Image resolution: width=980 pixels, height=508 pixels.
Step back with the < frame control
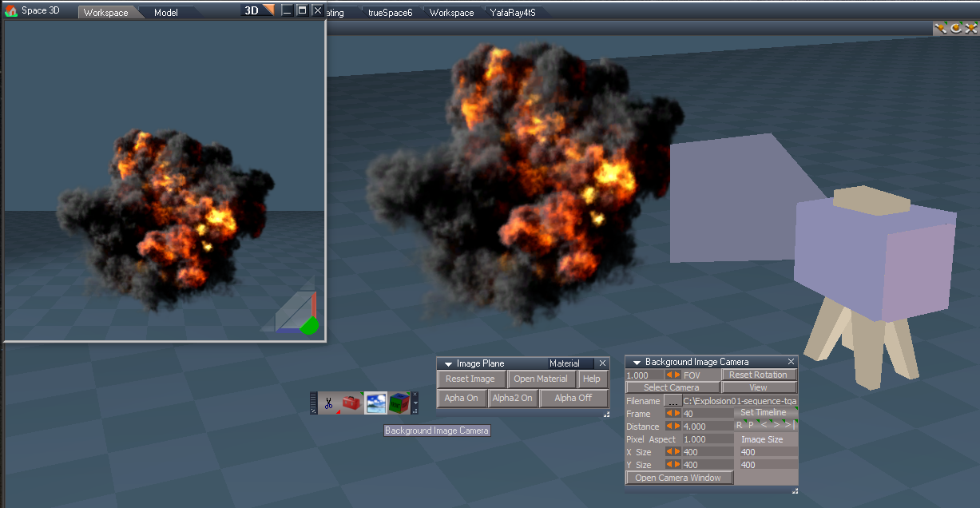(764, 426)
